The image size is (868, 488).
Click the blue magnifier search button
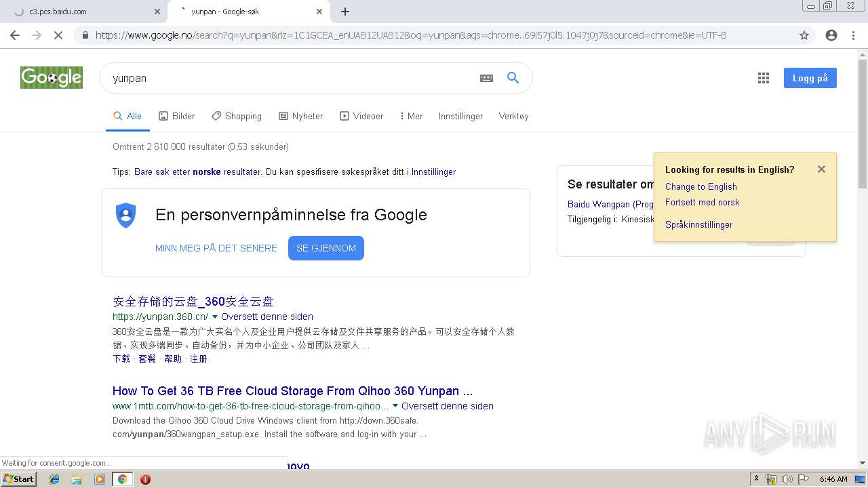(513, 78)
